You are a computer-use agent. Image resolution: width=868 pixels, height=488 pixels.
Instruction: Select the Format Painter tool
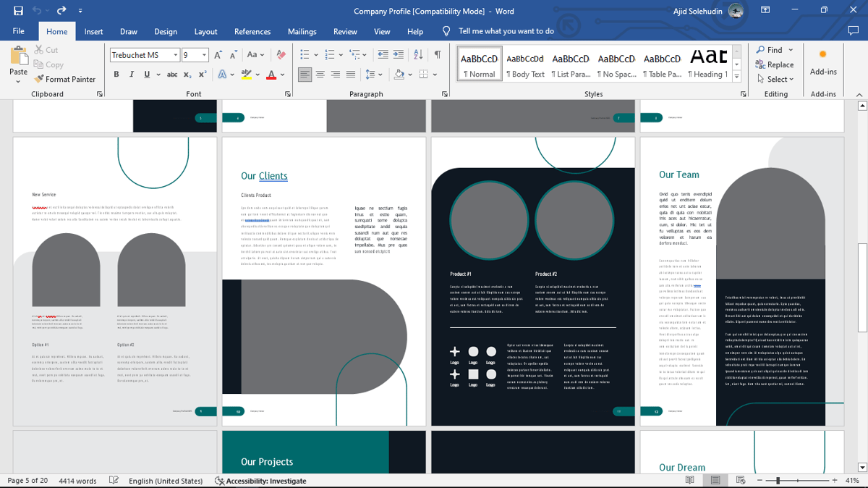point(66,79)
